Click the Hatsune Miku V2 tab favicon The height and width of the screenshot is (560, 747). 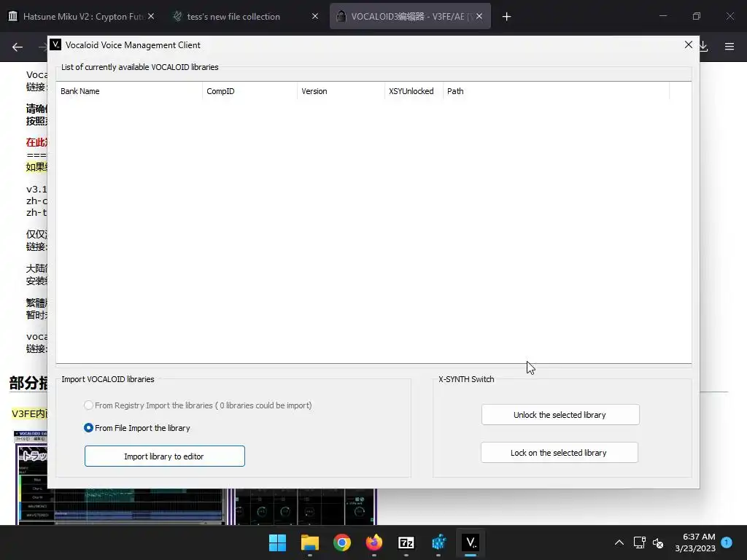coord(13,16)
